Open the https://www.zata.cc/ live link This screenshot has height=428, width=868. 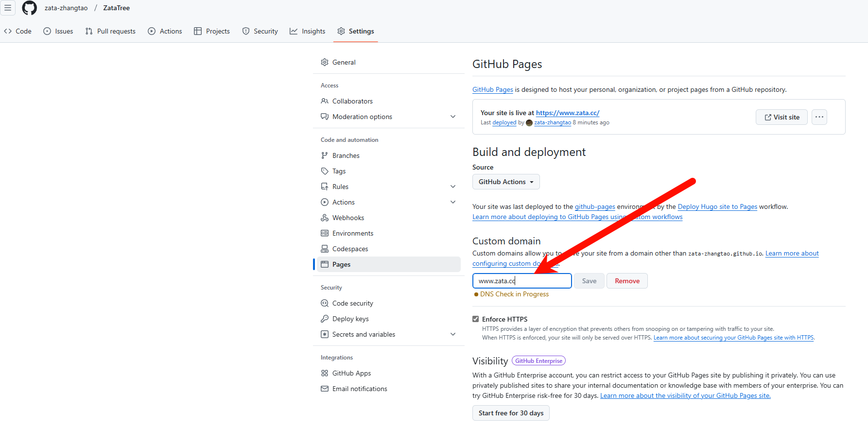pos(568,113)
